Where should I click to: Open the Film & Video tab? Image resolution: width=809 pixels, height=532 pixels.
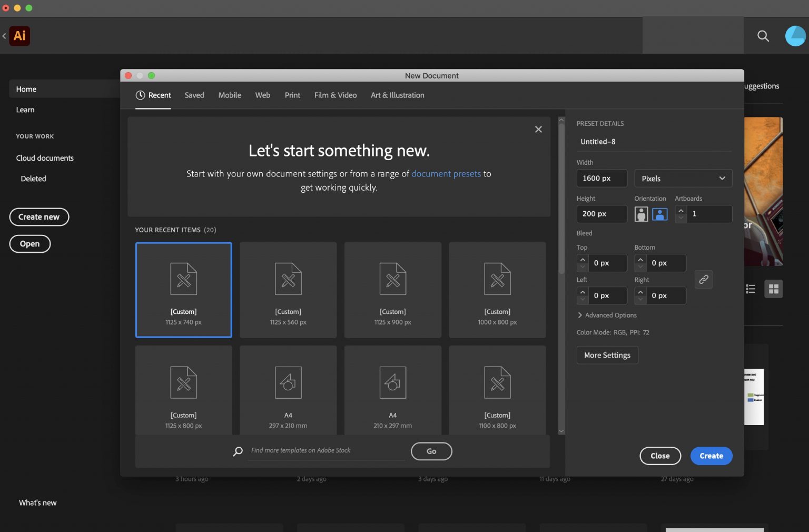click(336, 95)
